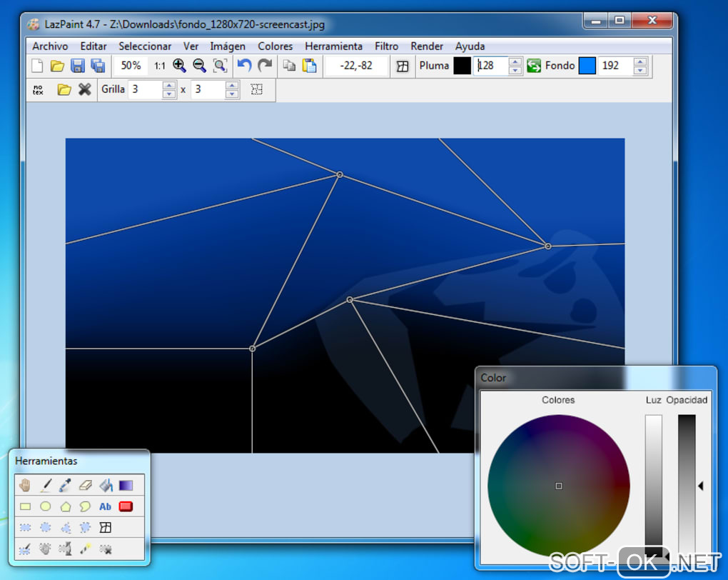This screenshot has height=580, width=728.
Task: Select the Hand pan tool
Action: pos(26,486)
